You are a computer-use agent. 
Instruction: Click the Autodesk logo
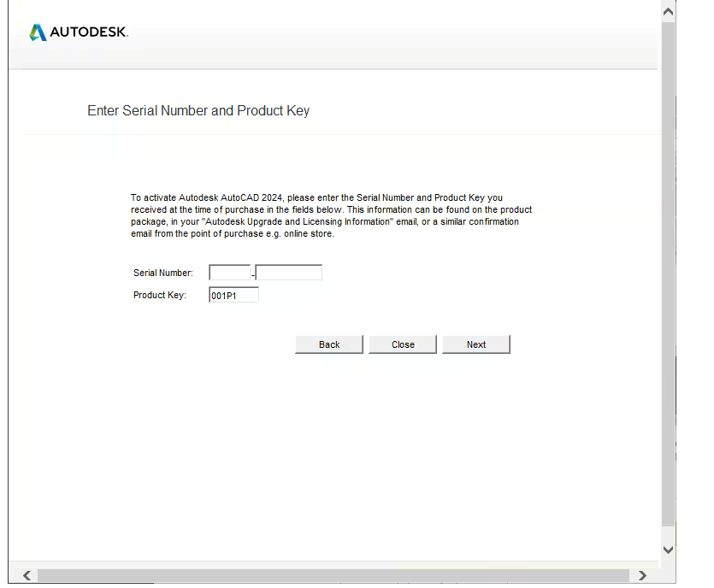click(79, 32)
